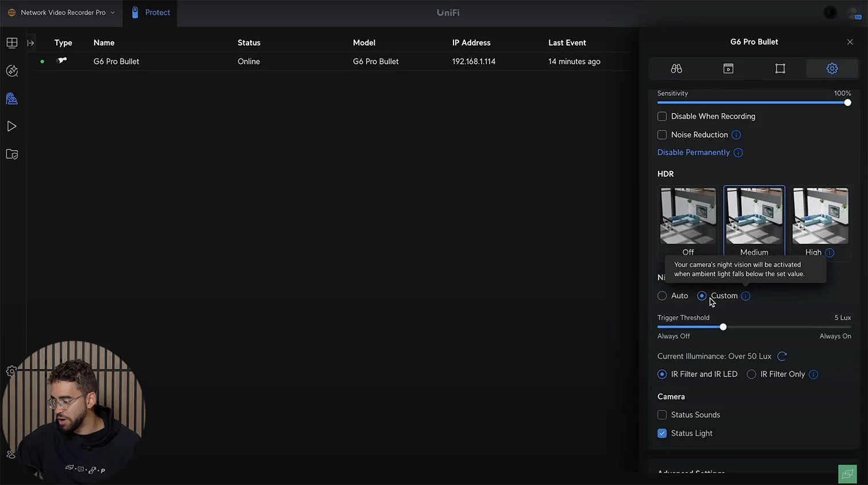Screen dimensions: 868x485
Task: Open the settings gear icon in left sidebar
Action: pyautogui.click(x=10, y=371)
